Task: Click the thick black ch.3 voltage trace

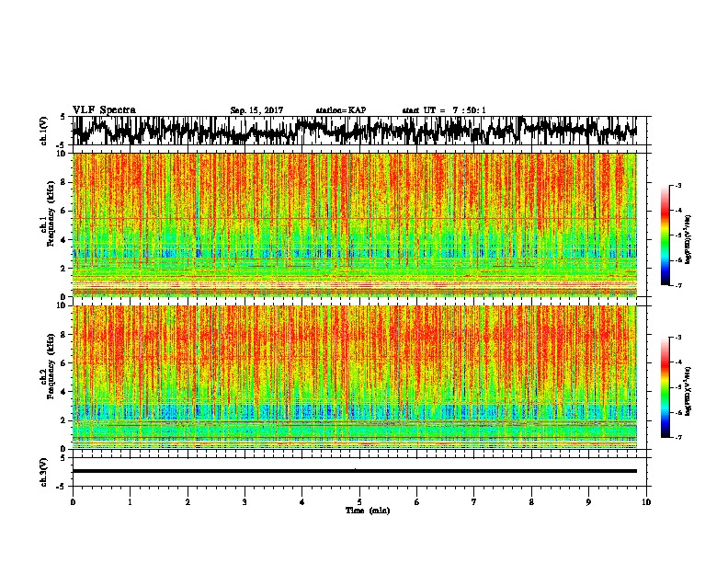Action: 355,471
